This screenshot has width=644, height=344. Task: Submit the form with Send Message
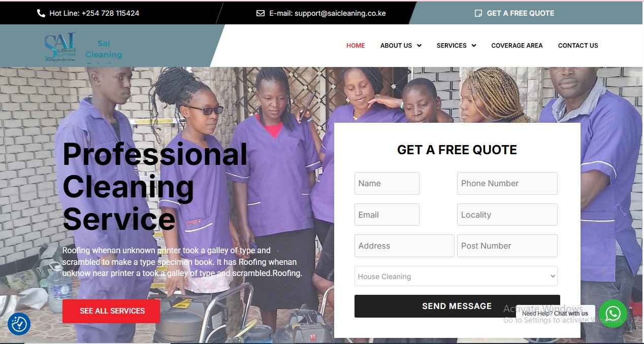pyautogui.click(x=457, y=306)
